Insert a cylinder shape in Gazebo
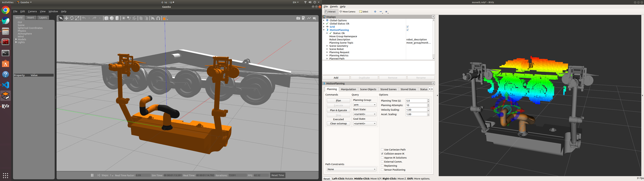644x181 pixels. (x=117, y=18)
